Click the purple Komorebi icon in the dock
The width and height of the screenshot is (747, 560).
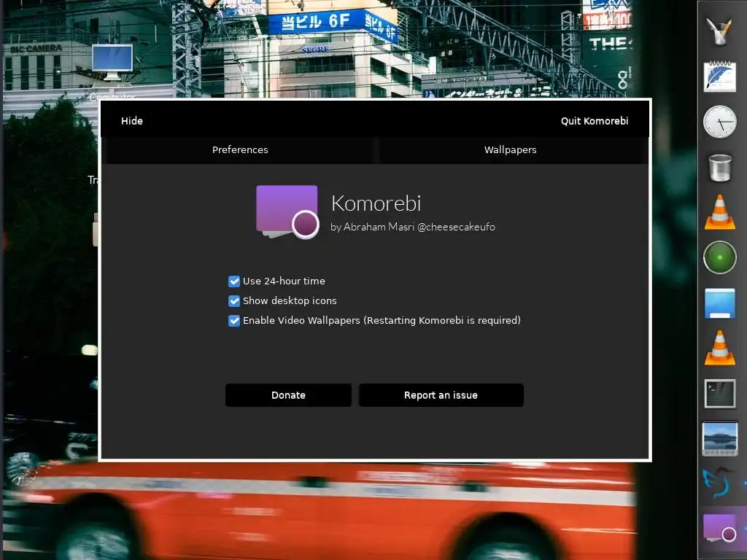[720, 527]
